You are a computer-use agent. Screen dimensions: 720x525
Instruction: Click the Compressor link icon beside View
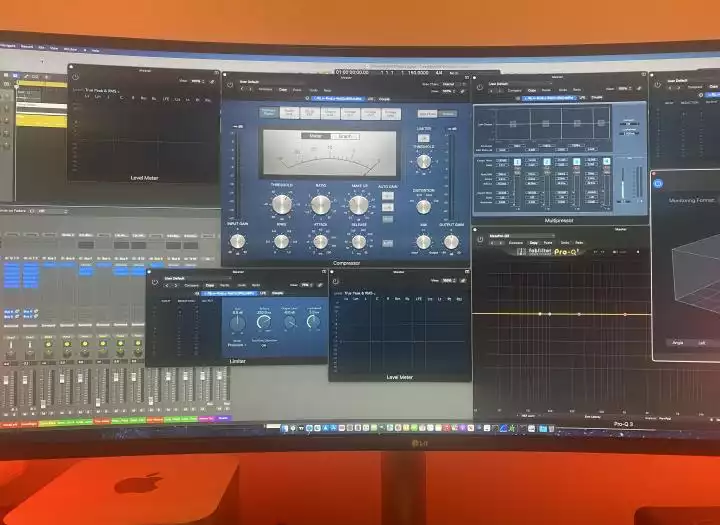click(462, 91)
